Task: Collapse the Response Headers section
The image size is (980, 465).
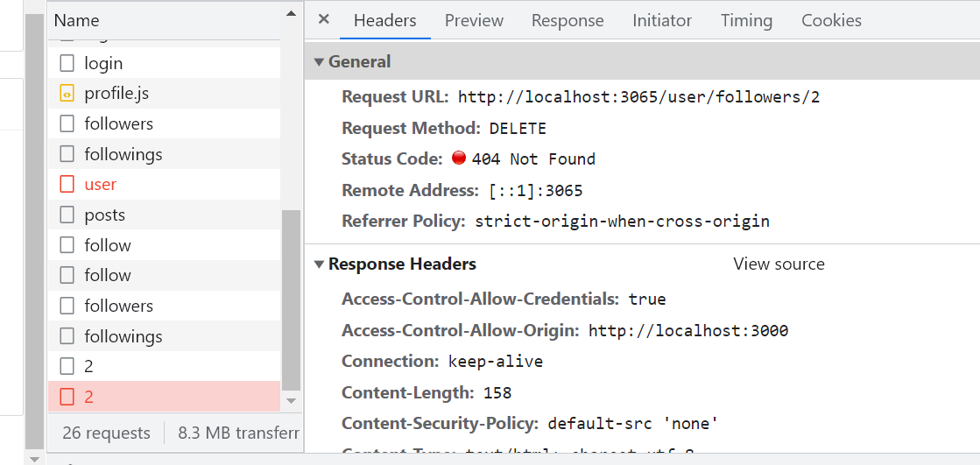Action: 320,264
